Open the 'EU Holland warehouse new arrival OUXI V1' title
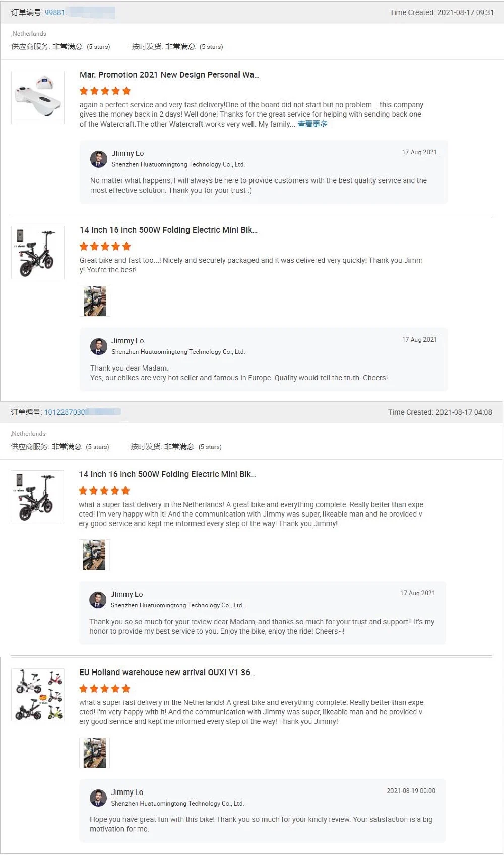 (x=167, y=673)
